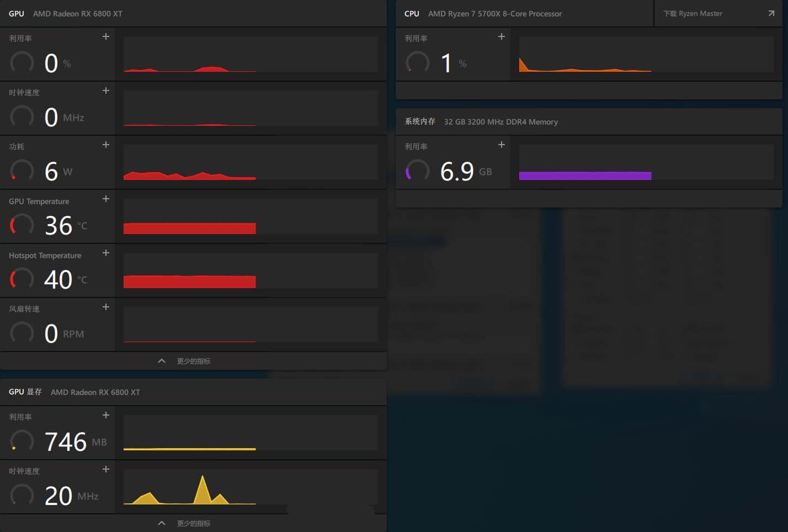Click the 系统内存 利用率 plus icon
The height and width of the screenshot is (532, 788).
pyautogui.click(x=501, y=145)
